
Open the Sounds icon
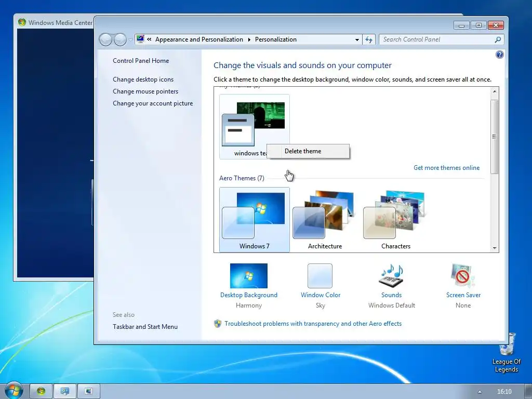coord(391,276)
